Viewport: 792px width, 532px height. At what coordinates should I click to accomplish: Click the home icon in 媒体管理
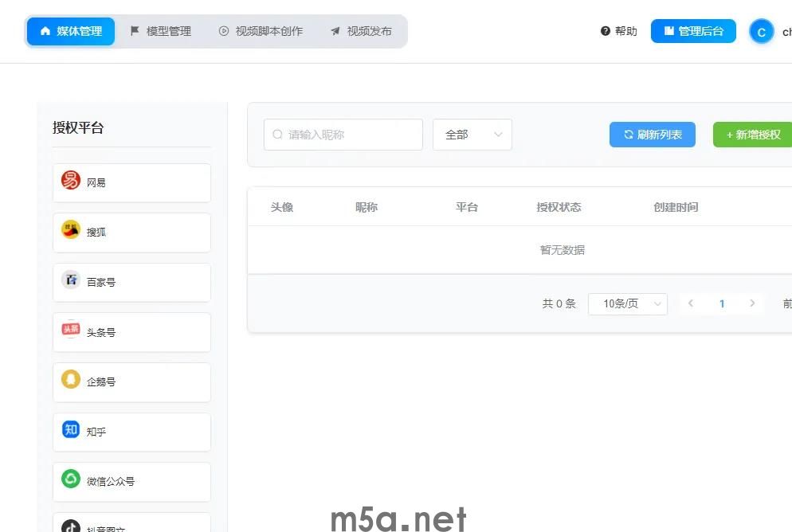click(45, 31)
